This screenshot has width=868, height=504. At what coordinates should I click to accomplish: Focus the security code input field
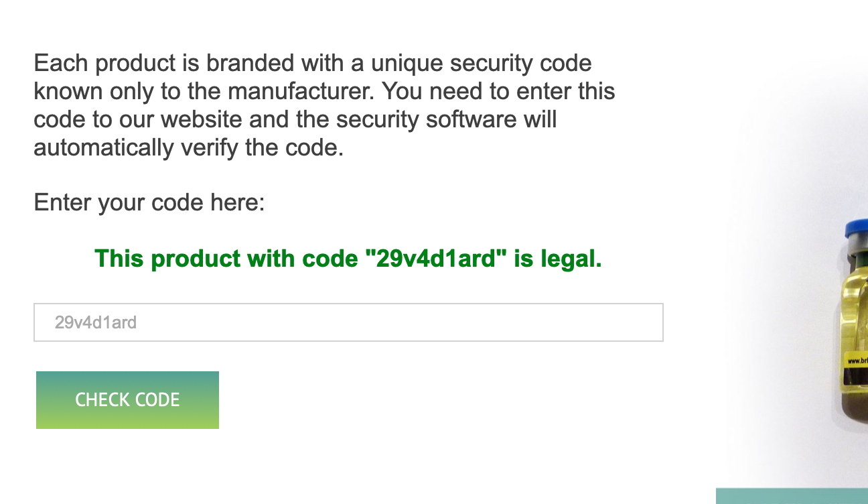coord(348,322)
